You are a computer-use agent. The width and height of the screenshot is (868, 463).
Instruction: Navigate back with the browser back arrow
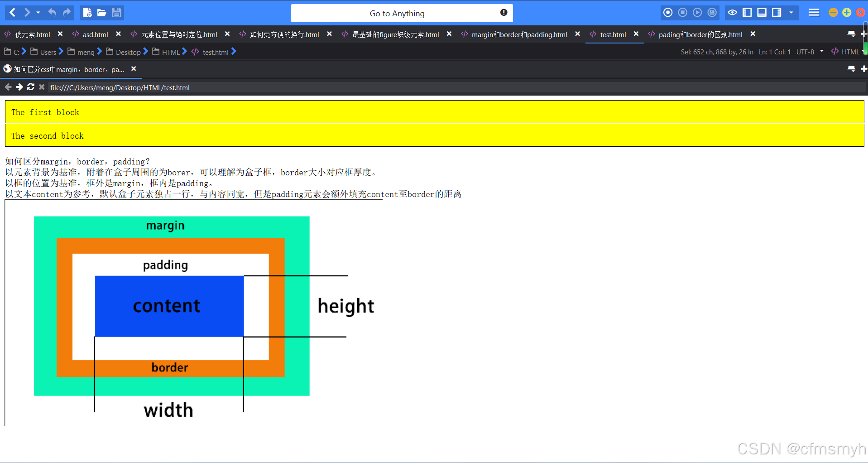coord(8,87)
